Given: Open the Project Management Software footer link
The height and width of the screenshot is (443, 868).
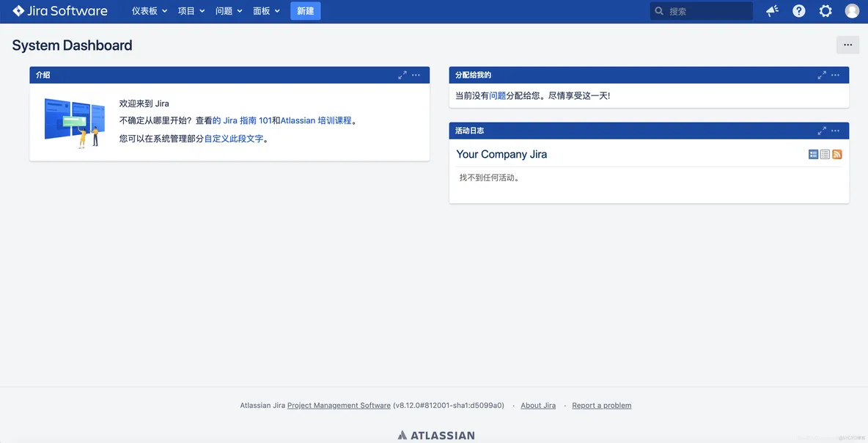Looking at the screenshot, I should [339, 406].
